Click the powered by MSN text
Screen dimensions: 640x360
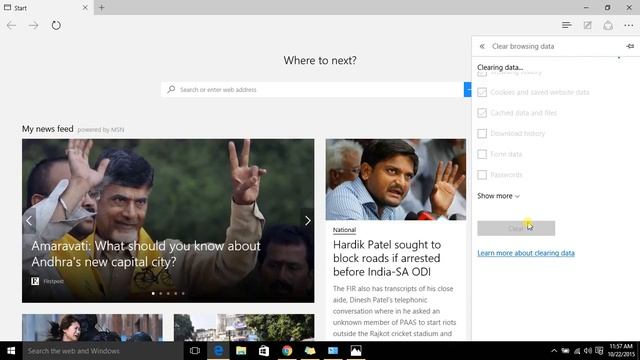pyautogui.click(x=100, y=129)
